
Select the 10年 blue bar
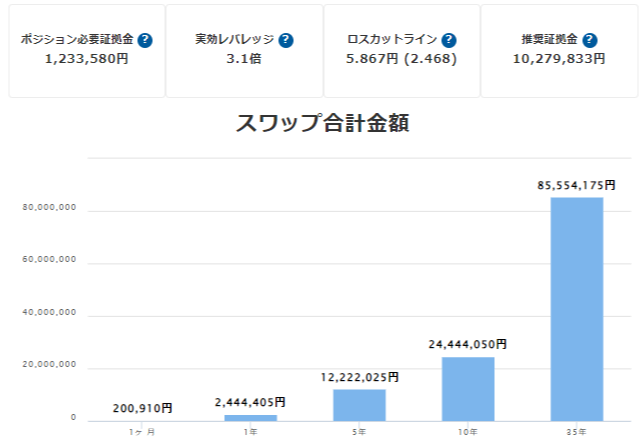[x=468, y=388]
